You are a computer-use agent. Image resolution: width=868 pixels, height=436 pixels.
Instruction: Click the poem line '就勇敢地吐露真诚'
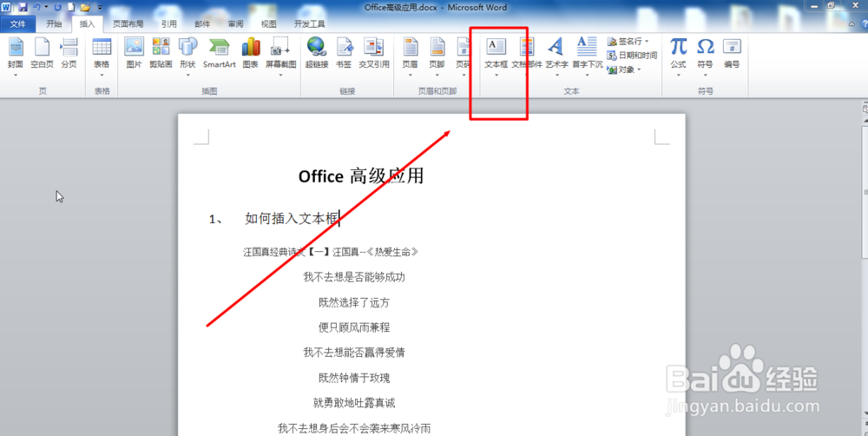(x=354, y=403)
